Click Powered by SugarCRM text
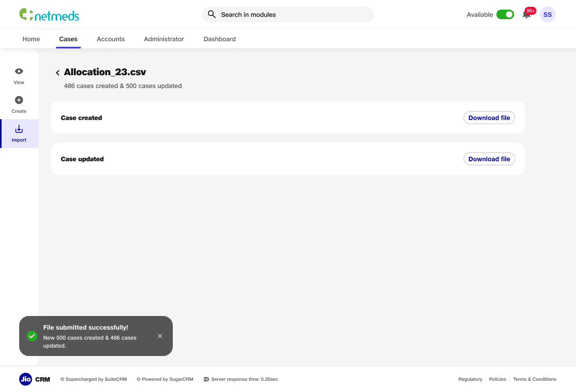 pos(165,379)
